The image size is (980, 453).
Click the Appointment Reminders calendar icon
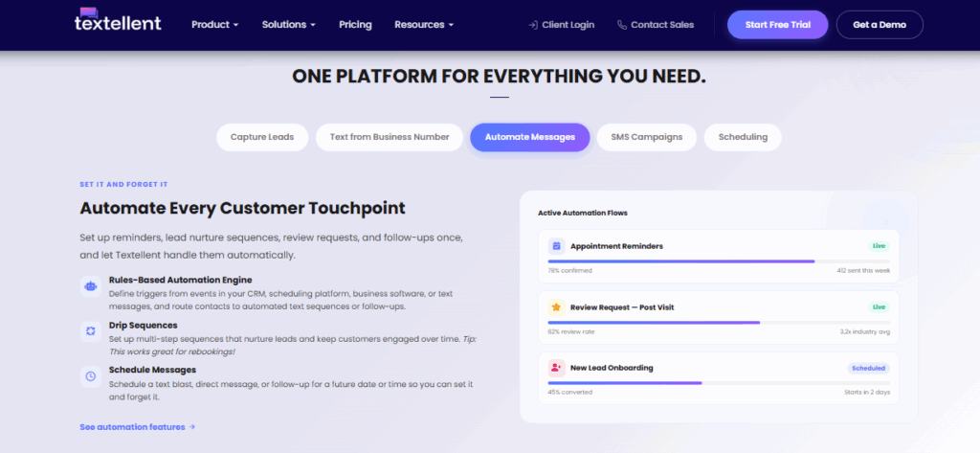pos(555,246)
